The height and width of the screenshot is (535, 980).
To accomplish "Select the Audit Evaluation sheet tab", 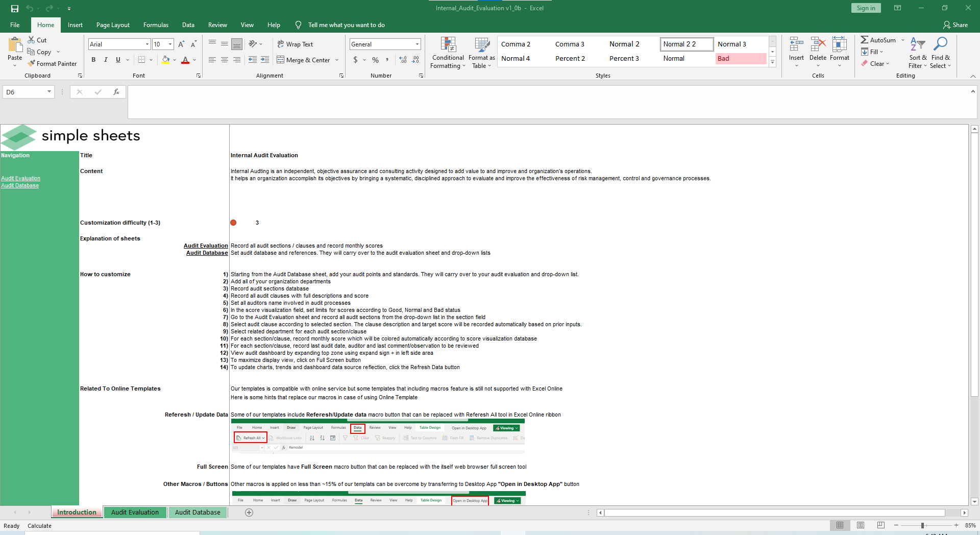I will (135, 513).
